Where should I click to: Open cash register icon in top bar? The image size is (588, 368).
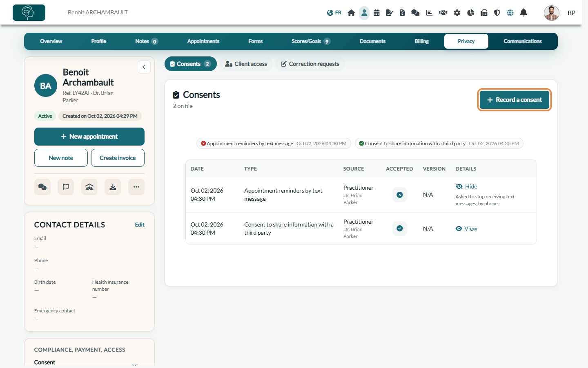tap(484, 13)
